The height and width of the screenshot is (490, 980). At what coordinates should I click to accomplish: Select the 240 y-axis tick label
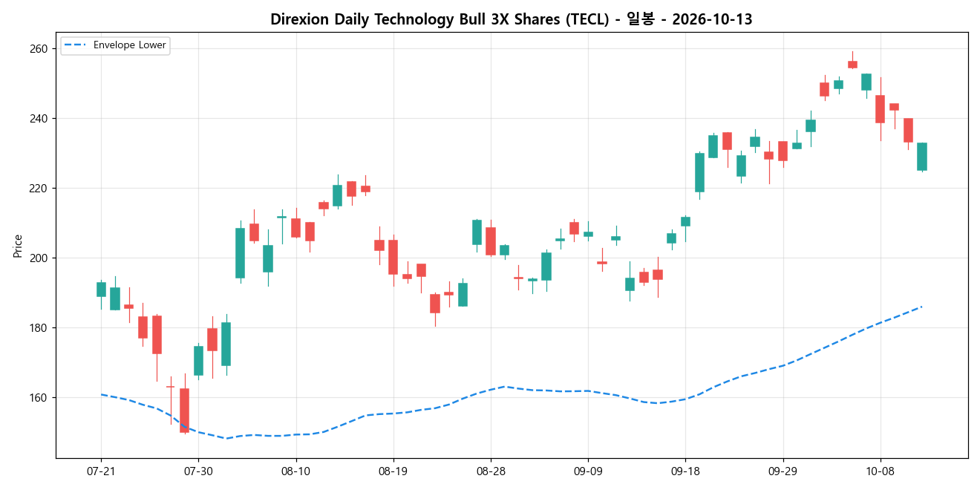(39, 119)
